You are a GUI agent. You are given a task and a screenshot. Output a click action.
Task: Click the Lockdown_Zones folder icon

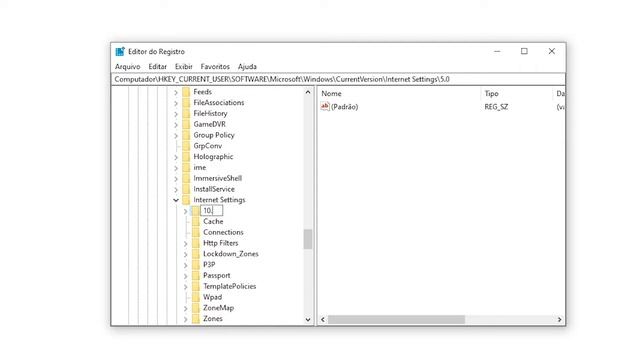[x=196, y=254]
